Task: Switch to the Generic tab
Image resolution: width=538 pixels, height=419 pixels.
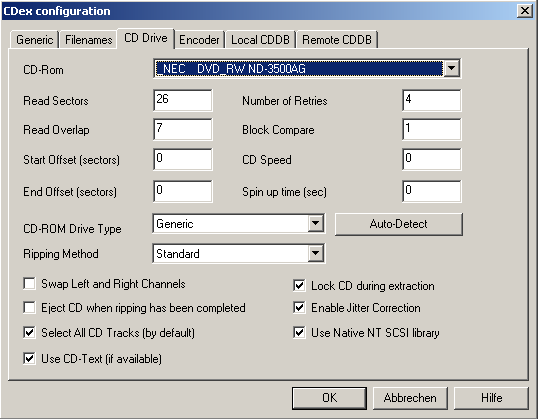Action: [34, 40]
